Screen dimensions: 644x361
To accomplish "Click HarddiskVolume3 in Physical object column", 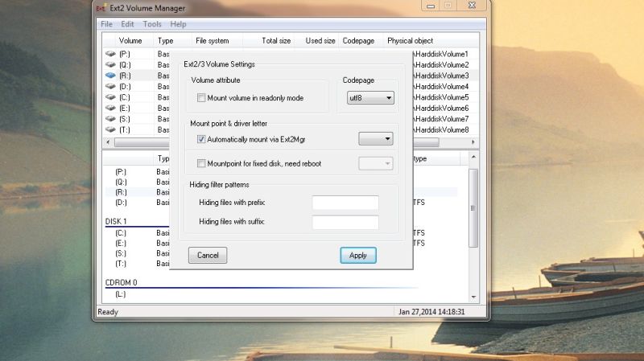I will coord(441,76).
